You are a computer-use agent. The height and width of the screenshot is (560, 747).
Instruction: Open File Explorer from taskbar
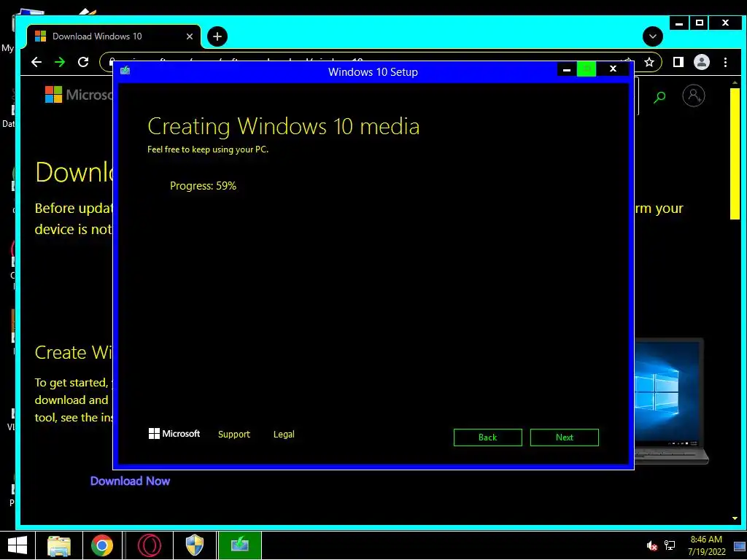[59, 545]
